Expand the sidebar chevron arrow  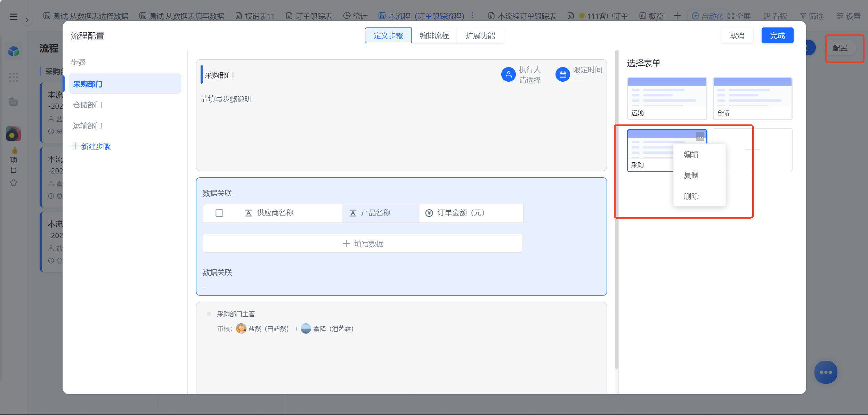pyautogui.click(x=27, y=20)
